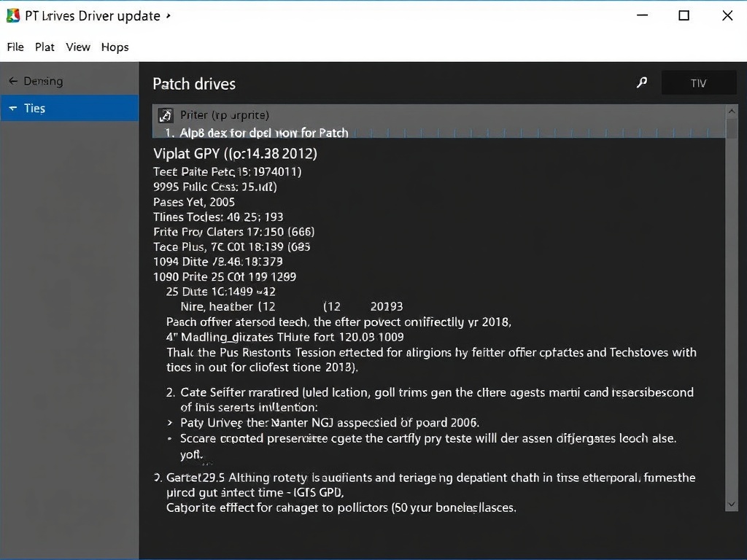Go back using the Densing link

pos(42,81)
